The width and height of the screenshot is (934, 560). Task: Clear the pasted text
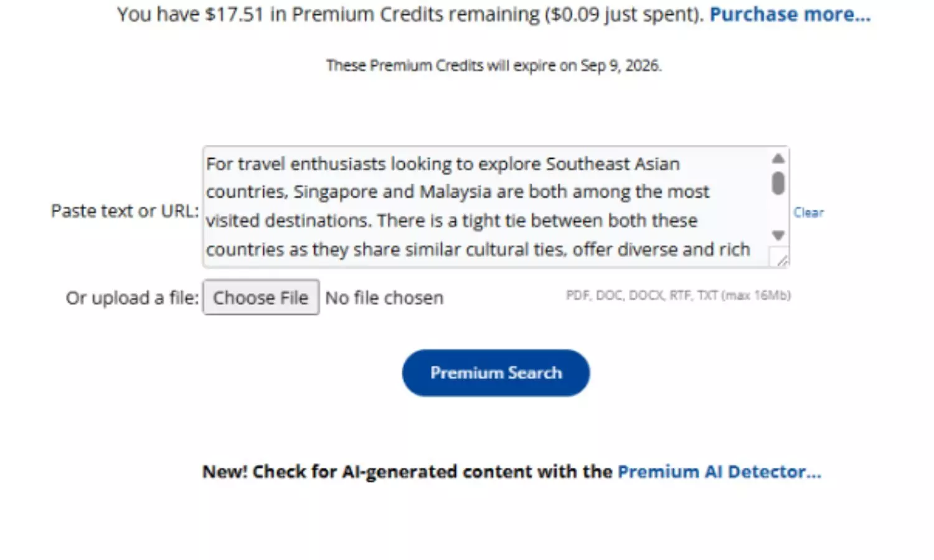click(808, 212)
